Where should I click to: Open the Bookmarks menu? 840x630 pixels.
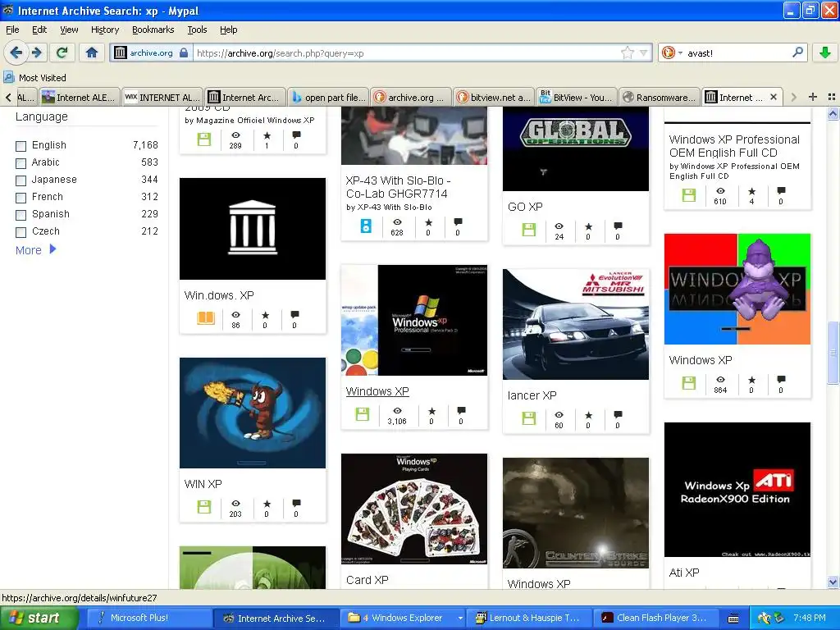[153, 30]
